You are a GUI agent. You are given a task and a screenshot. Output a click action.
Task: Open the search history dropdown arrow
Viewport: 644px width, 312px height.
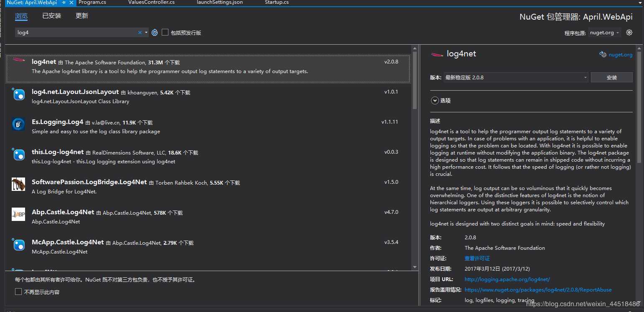pos(146,33)
